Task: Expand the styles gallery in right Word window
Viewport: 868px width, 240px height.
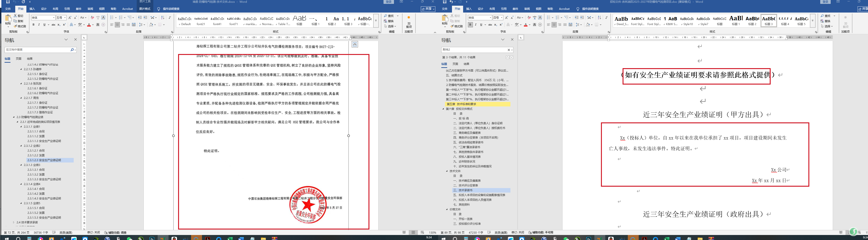Action: click(x=813, y=21)
